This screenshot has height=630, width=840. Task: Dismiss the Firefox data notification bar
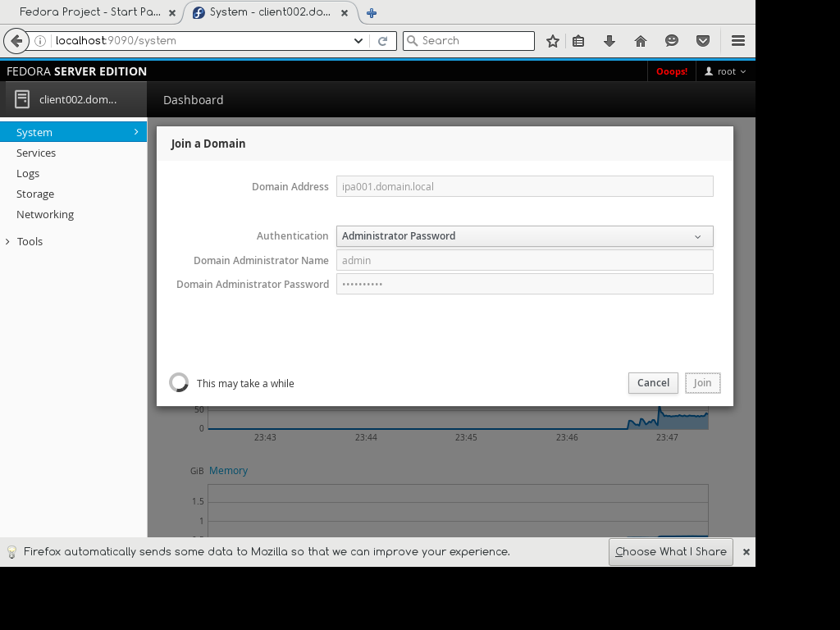point(746,552)
